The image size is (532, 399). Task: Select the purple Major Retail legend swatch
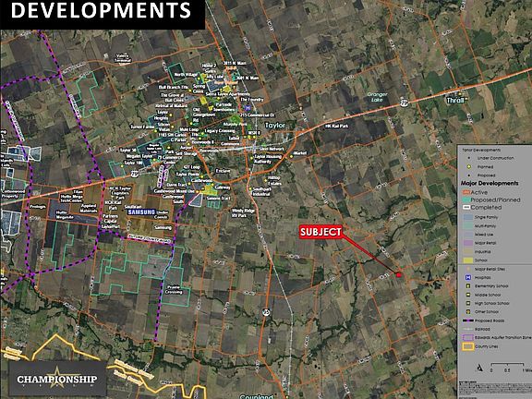[468, 243]
